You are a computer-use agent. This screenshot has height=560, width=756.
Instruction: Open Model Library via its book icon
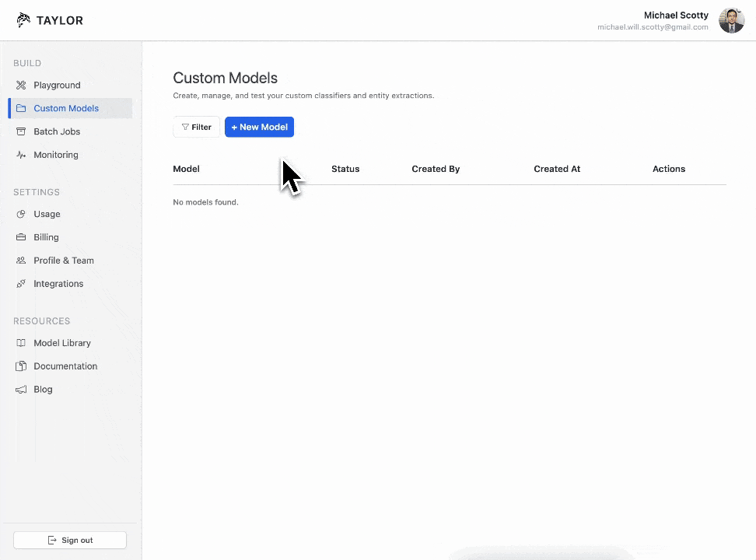(20, 343)
